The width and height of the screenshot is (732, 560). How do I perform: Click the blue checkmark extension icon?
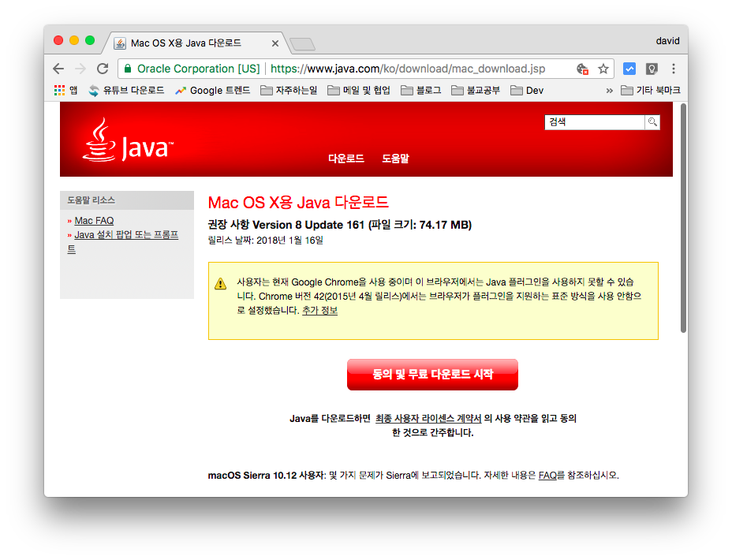click(629, 69)
